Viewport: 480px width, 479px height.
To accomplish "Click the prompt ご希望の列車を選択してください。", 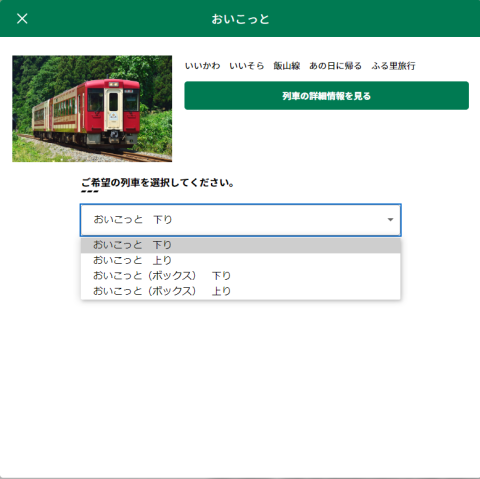I will 158,183.
